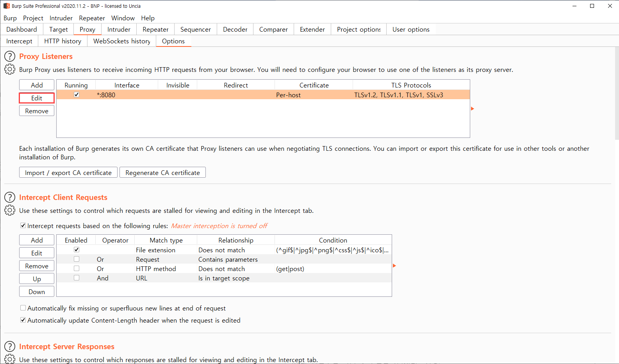Disable the File extension rule checkbox
Image resolution: width=619 pixels, height=364 pixels.
pos(77,250)
